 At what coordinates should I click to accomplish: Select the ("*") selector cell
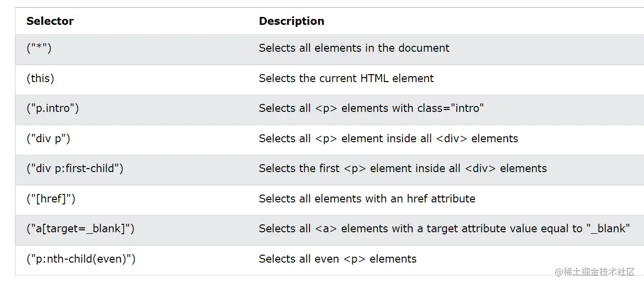39,48
